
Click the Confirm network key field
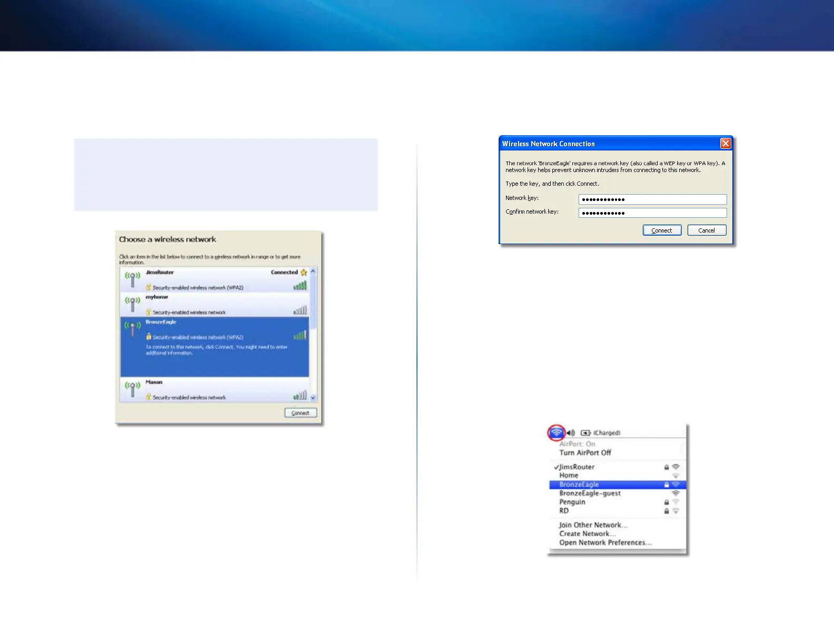coord(652,213)
